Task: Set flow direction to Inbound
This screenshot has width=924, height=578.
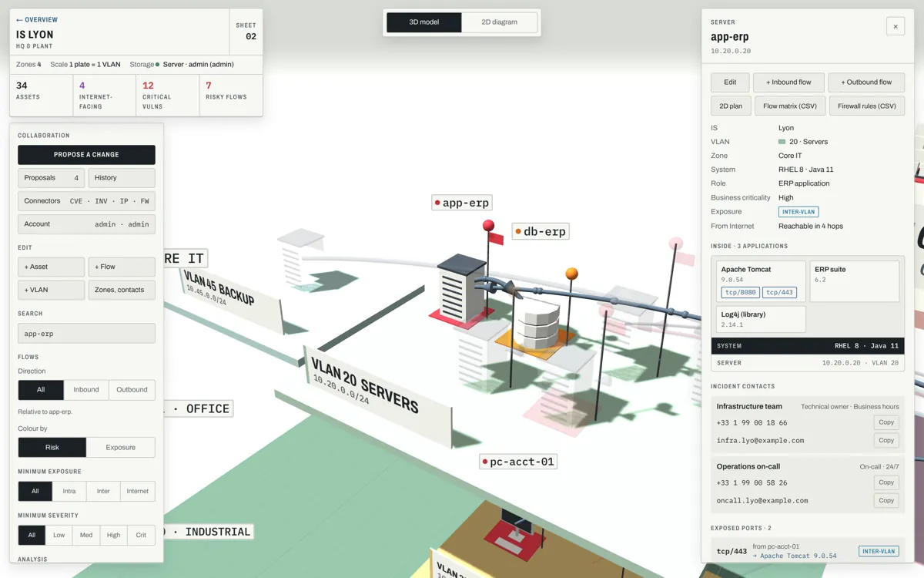Action: 86,389
